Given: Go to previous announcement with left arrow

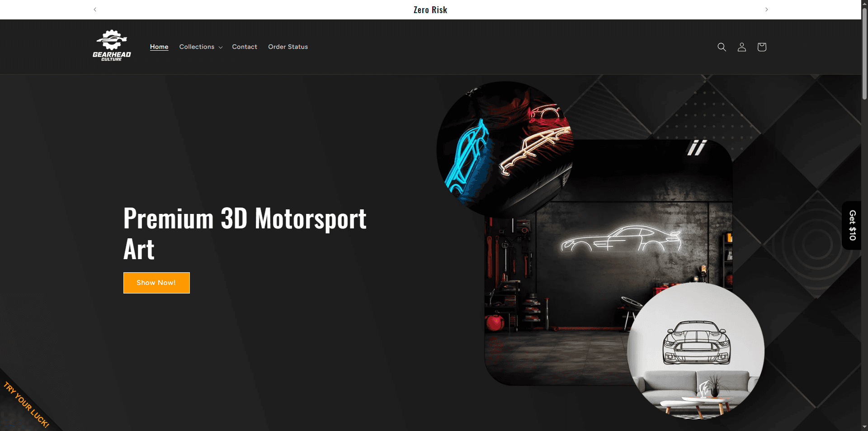Looking at the screenshot, I should (95, 9).
